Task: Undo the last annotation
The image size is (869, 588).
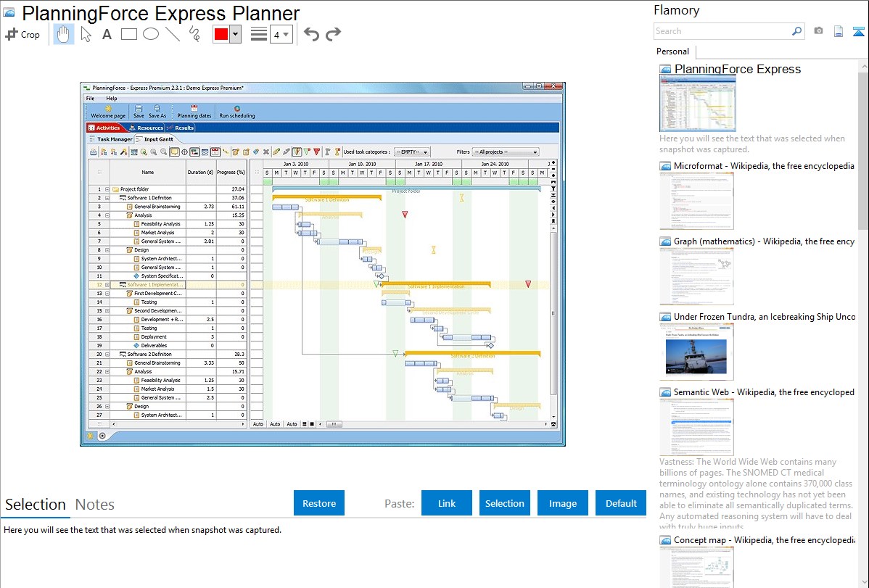Action: (311, 34)
